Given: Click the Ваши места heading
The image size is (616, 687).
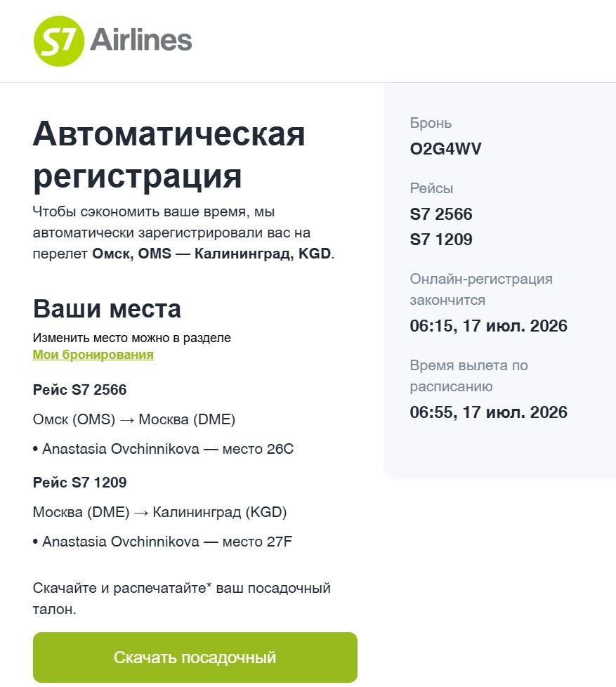Looking at the screenshot, I should [x=107, y=308].
